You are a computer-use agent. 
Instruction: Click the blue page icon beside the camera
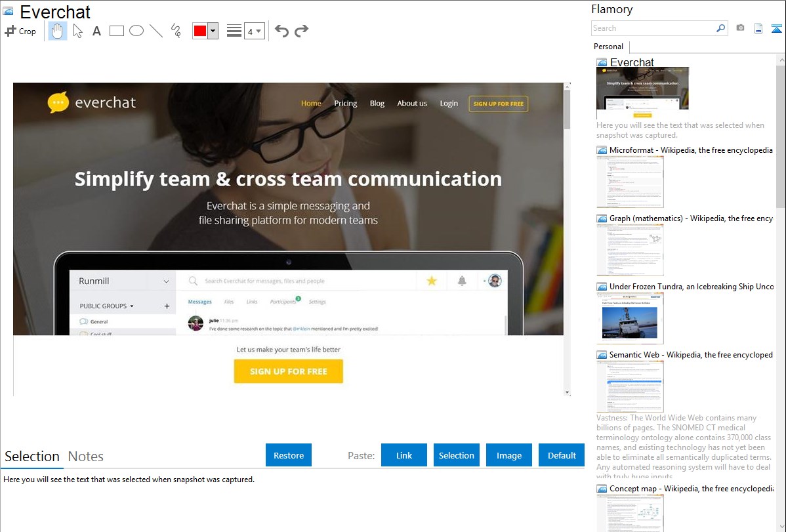point(758,28)
